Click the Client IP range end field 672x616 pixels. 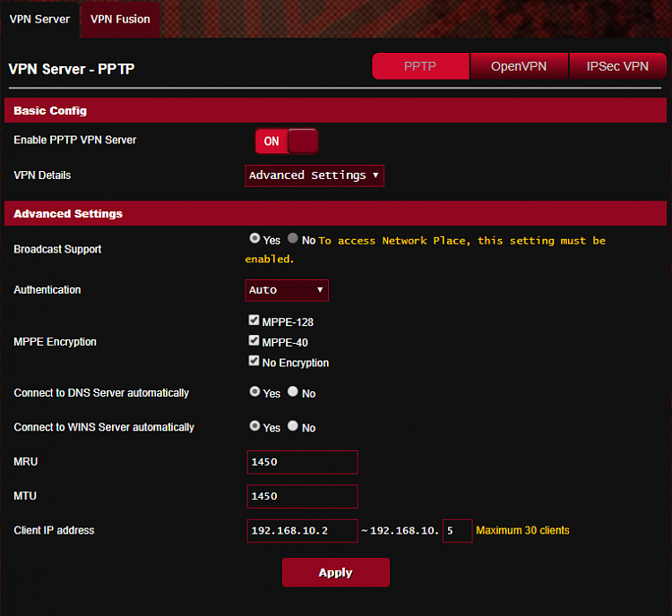(x=457, y=531)
